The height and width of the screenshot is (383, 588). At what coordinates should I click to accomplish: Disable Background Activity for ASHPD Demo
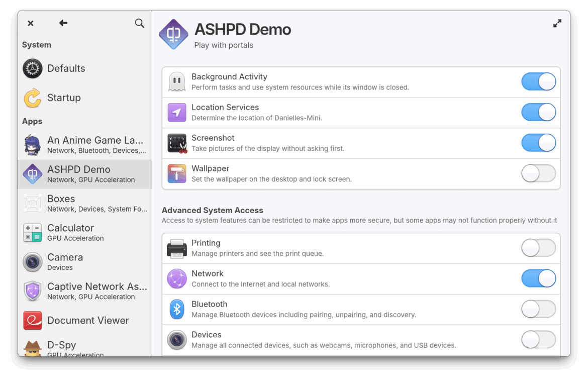(x=538, y=81)
